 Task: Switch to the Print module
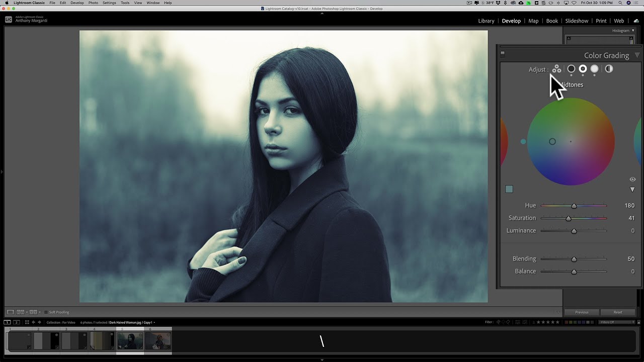601,21
